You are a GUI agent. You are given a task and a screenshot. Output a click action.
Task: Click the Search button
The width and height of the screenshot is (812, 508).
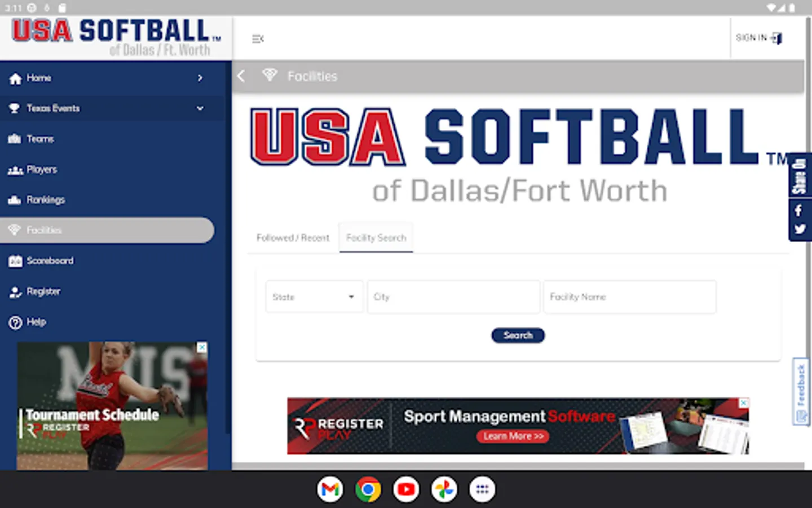pos(518,335)
